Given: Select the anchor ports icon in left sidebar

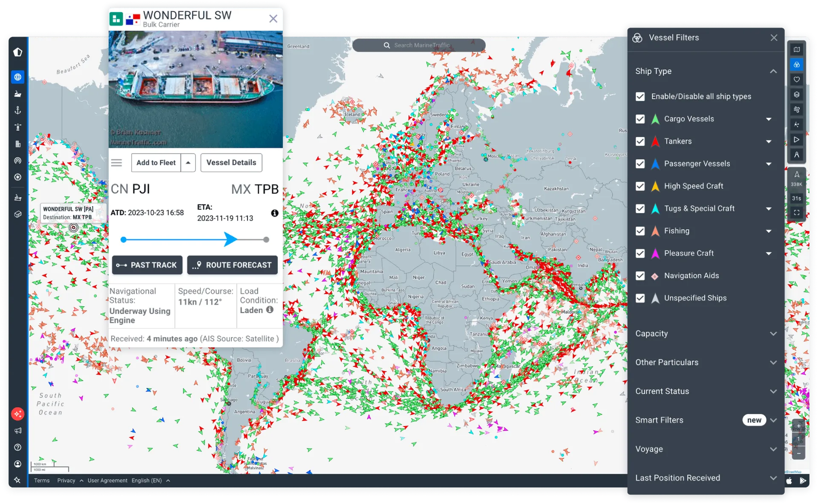Looking at the screenshot, I should [x=17, y=110].
